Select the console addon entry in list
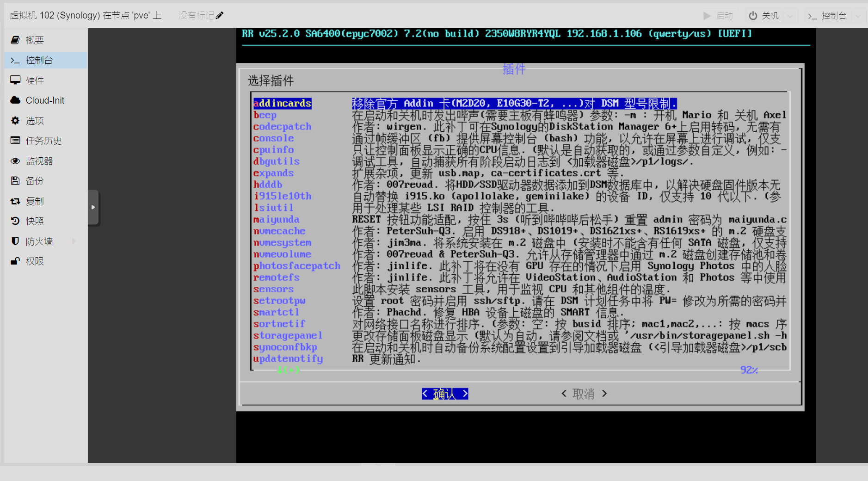The width and height of the screenshot is (868, 481). 274,138
